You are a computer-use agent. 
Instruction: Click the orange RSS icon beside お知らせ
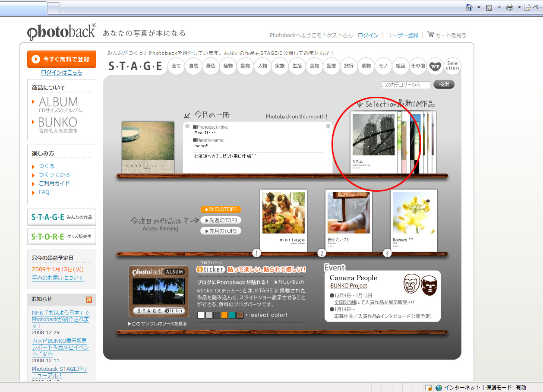(x=89, y=299)
